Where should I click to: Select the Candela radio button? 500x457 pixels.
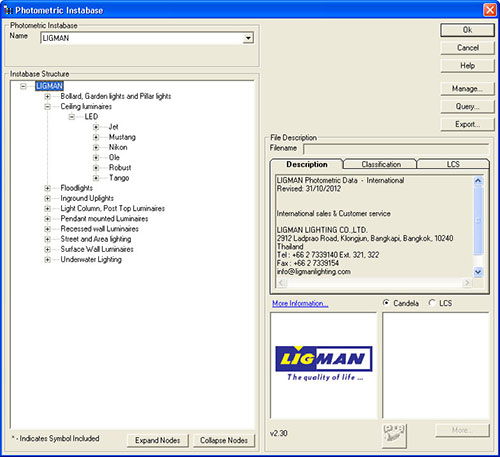pos(386,303)
